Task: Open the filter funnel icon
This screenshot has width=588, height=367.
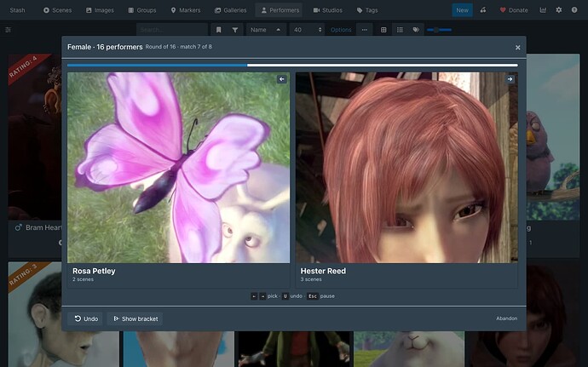Action: click(x=234, y=30)
